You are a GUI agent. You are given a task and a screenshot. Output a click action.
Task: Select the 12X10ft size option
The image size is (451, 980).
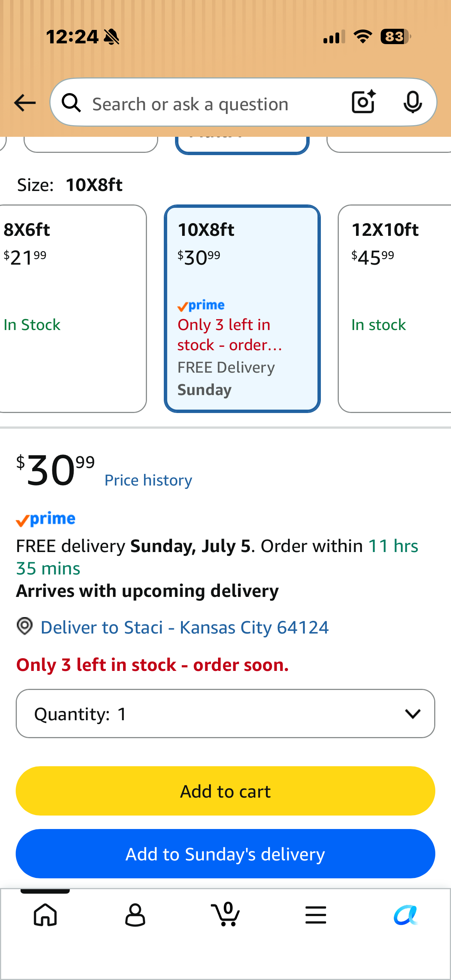coord(395,308)
